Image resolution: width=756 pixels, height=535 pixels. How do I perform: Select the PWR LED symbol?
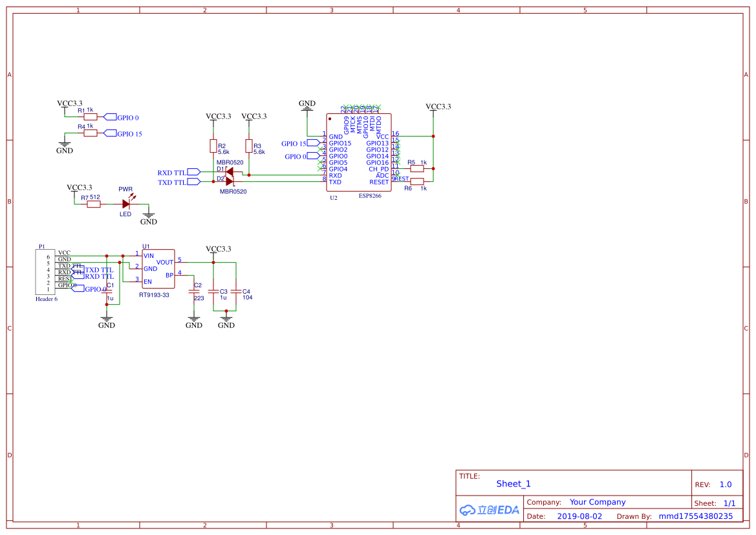tap(126, 204)
